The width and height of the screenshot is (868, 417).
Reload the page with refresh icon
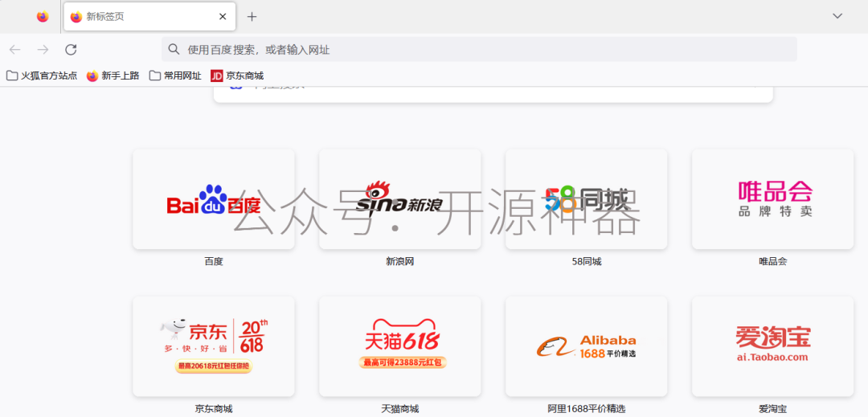coord(71,50)
